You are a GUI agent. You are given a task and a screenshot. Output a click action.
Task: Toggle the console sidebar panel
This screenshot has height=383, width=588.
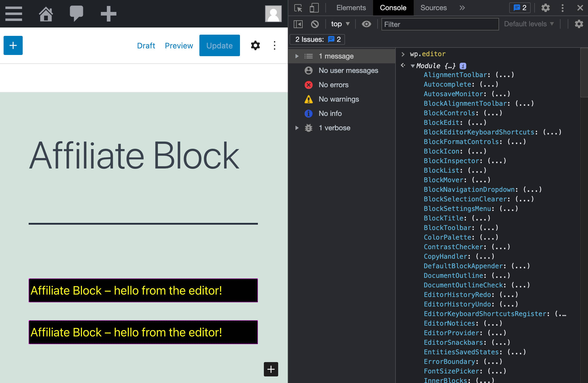pos(298,24)
